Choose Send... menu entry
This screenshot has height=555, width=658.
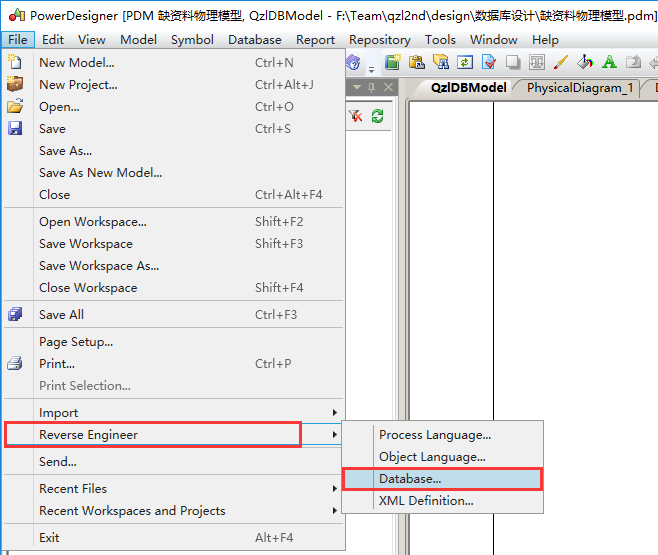click(174, 462)
